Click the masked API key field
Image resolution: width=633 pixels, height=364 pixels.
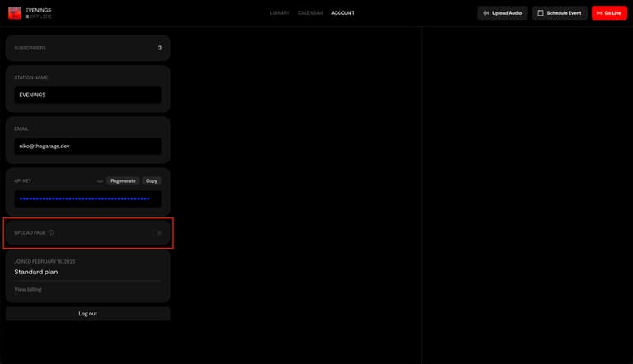click(87, 198)
